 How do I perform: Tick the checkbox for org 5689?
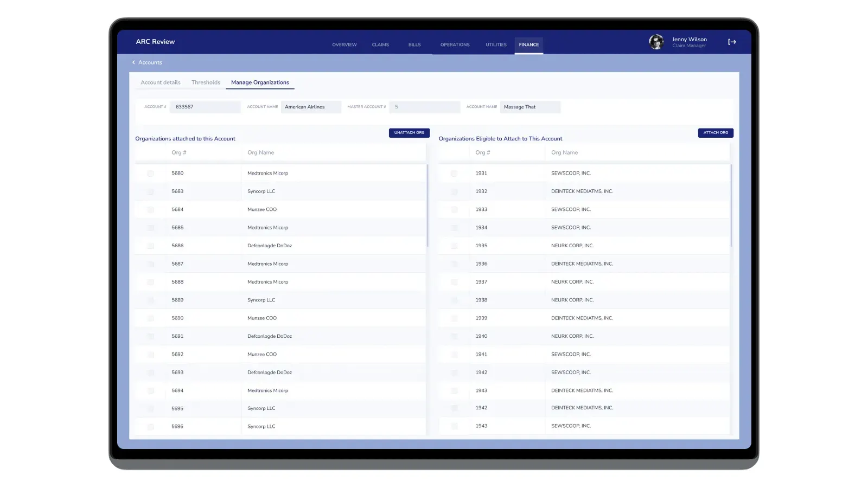150,300
